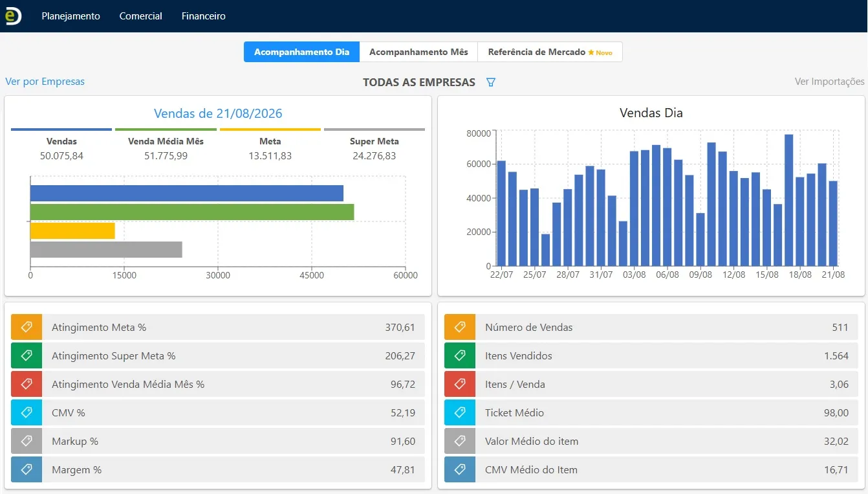Click the Ver por Empresas link
This screenshot has height=494, width=868.
(45, 82)
